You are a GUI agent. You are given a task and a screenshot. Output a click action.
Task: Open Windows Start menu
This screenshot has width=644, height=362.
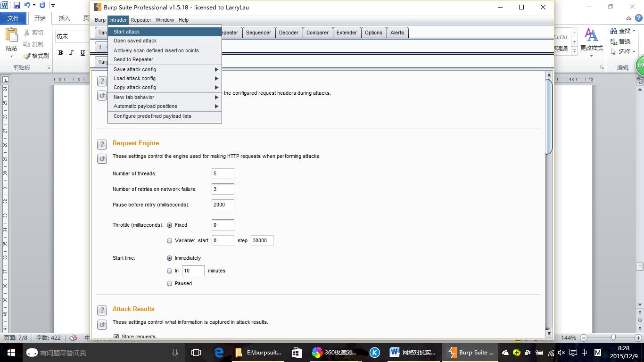click(x=11, y=352)
